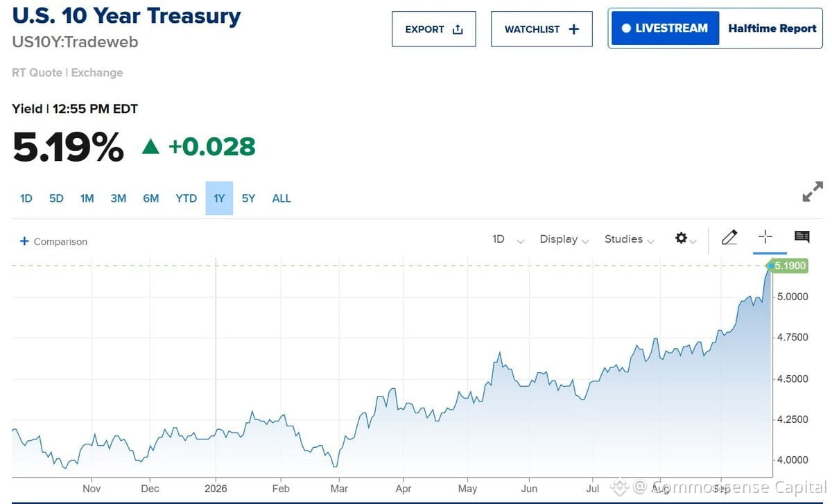
Task: Click the 5.1900 price marker label
Action: coord(790,266)
